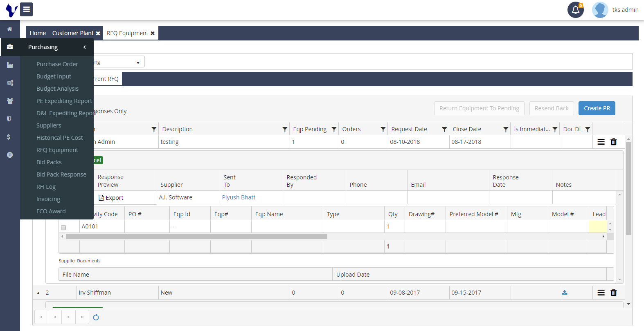This screenshot has width=644, height=331.
Task: Select Bid Packs in Purchasing menu
Action: (49, 162)
